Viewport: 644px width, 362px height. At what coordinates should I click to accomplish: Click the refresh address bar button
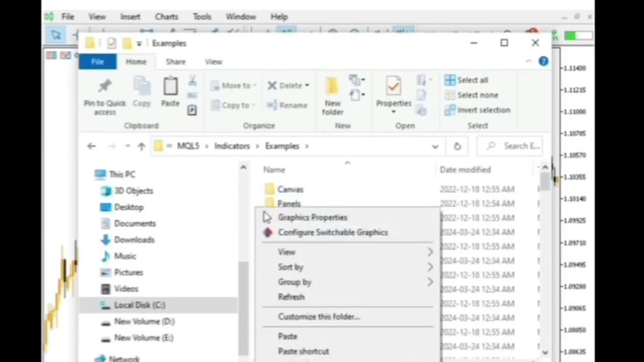pos(457,146)
